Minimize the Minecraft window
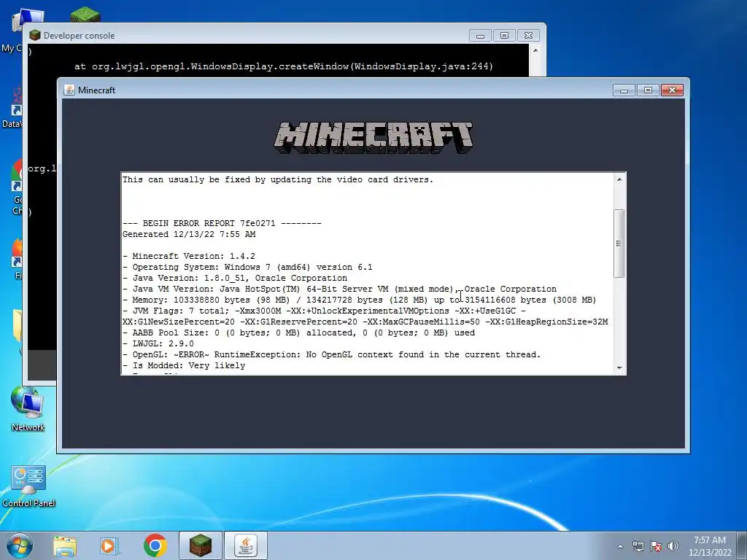The height and width of the screenshot is (560, 747). tap(624, 90)
